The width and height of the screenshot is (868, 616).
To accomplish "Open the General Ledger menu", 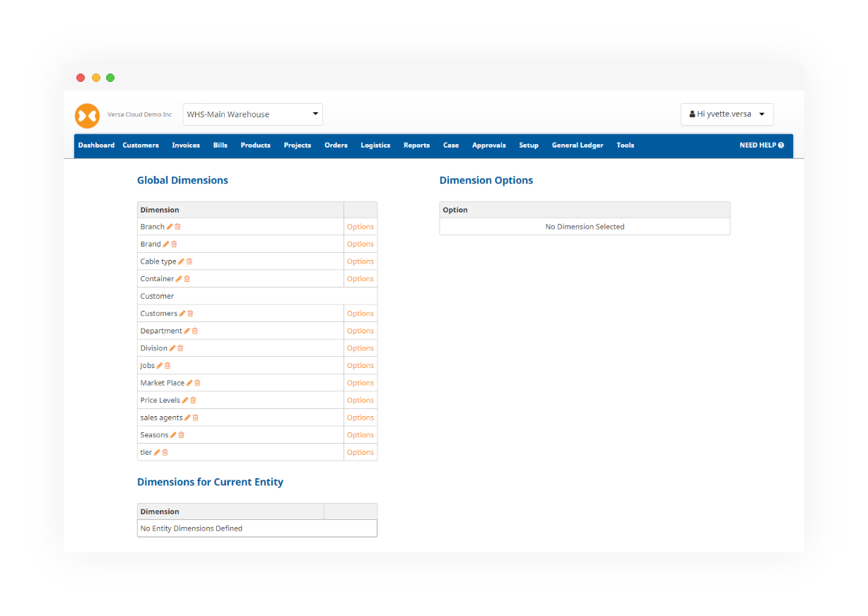I will (x=577, y=146).
